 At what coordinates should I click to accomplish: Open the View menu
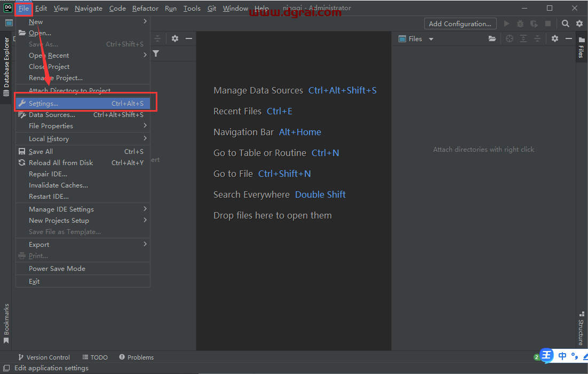[61, 8]
